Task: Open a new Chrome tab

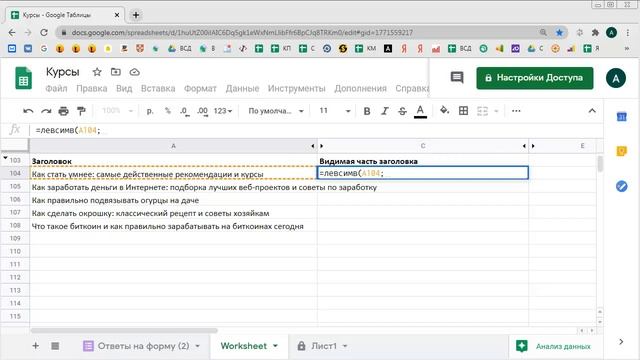Action: (136, 15)
